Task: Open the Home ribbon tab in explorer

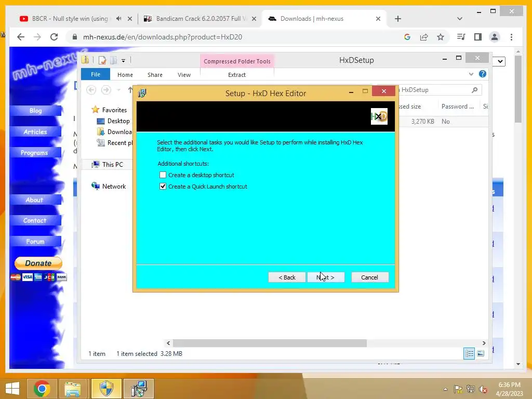Action: tap(125, 75)
